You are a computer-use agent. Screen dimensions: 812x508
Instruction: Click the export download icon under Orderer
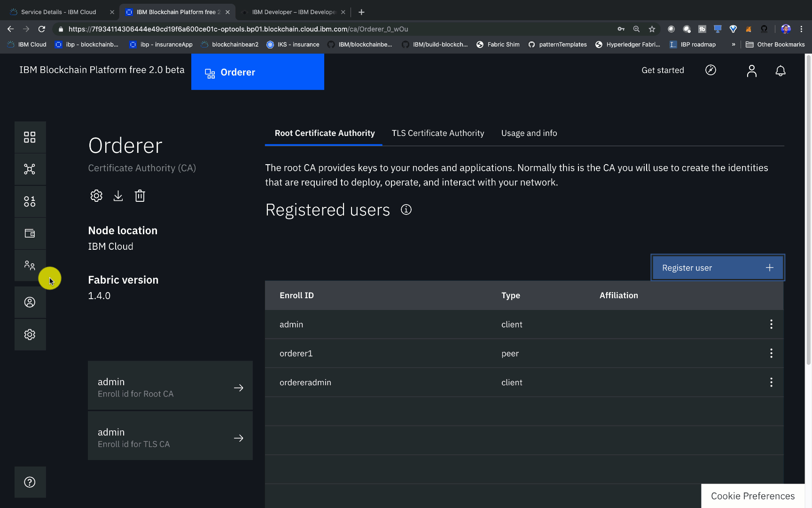118,196
